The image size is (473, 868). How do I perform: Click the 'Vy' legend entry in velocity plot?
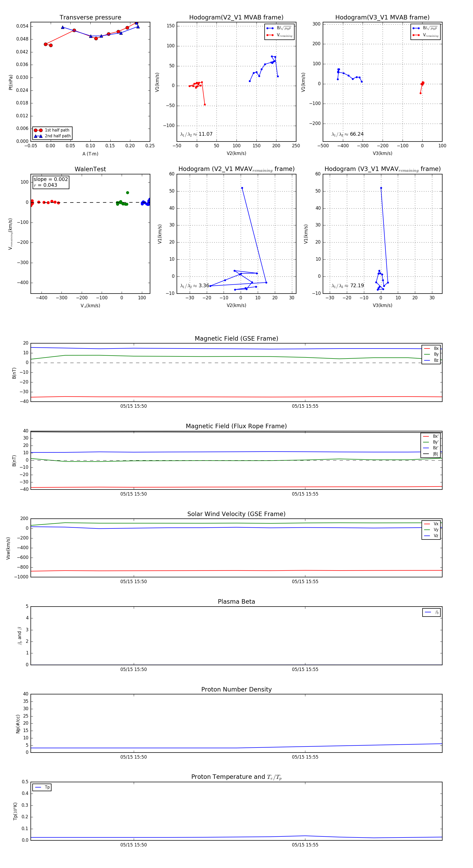pyautogui.click(x=431, y=530)
